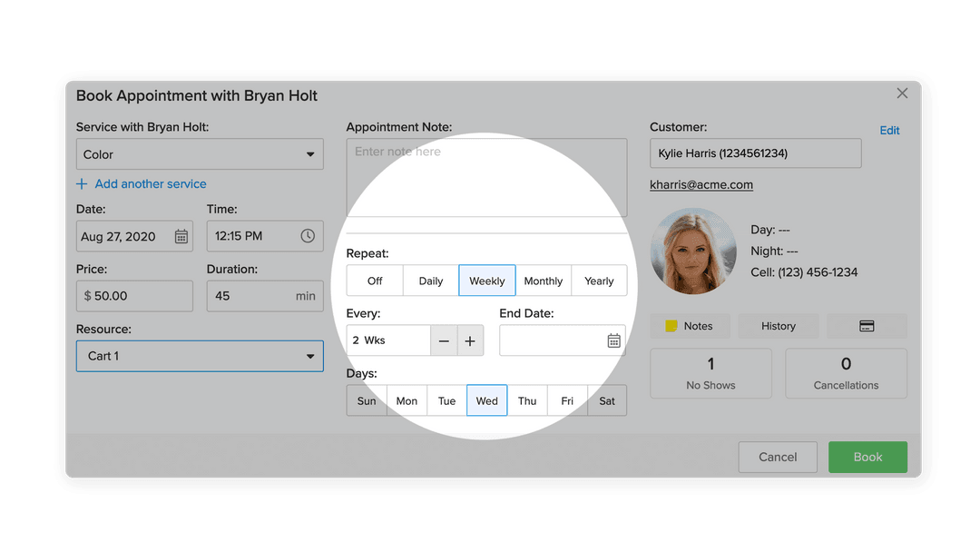Click the credit card payment icon
980x552 pixels.
point(867,326)
